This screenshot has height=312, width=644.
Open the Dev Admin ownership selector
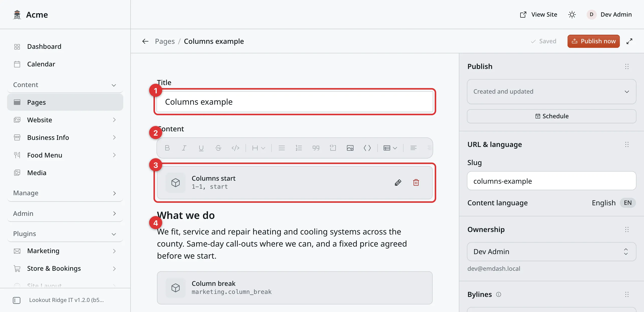tap(551, 252)
